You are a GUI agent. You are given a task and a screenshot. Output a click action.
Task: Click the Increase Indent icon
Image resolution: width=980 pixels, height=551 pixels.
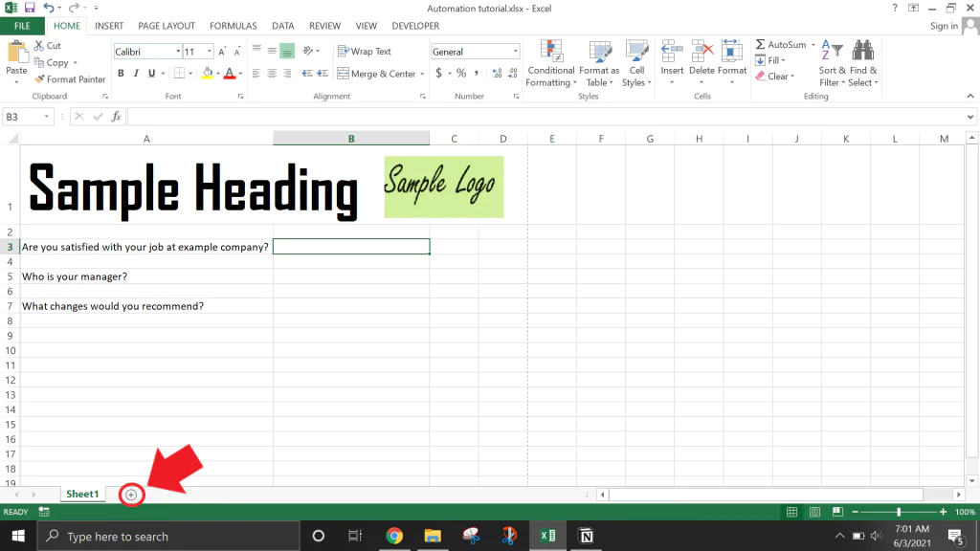(323, 73)
